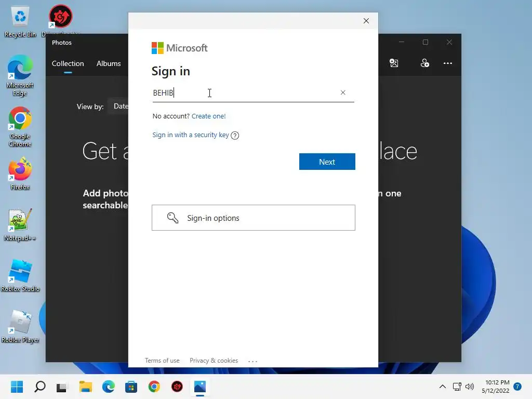Open Driver Booster desktop shortcut

[60, 20]
